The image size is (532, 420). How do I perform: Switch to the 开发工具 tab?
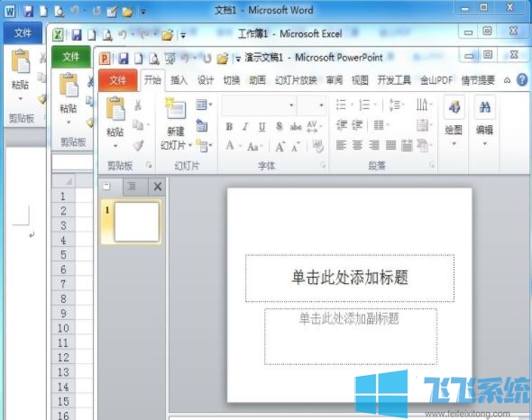coord(394,80)
